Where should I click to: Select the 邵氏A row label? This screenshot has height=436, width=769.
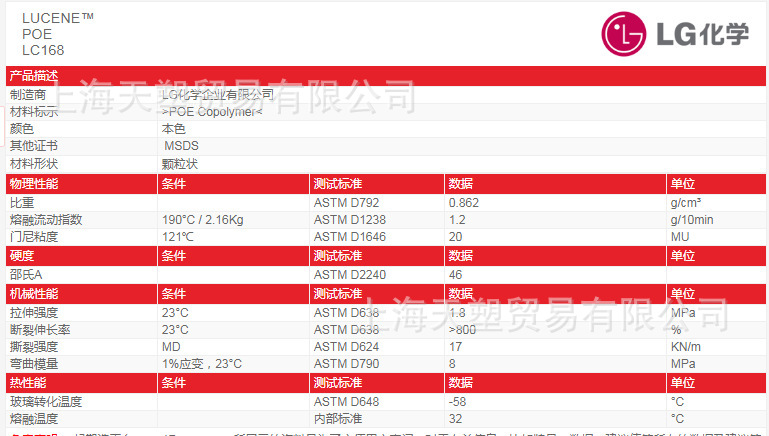pyautogui.click(x=26, y=275)
